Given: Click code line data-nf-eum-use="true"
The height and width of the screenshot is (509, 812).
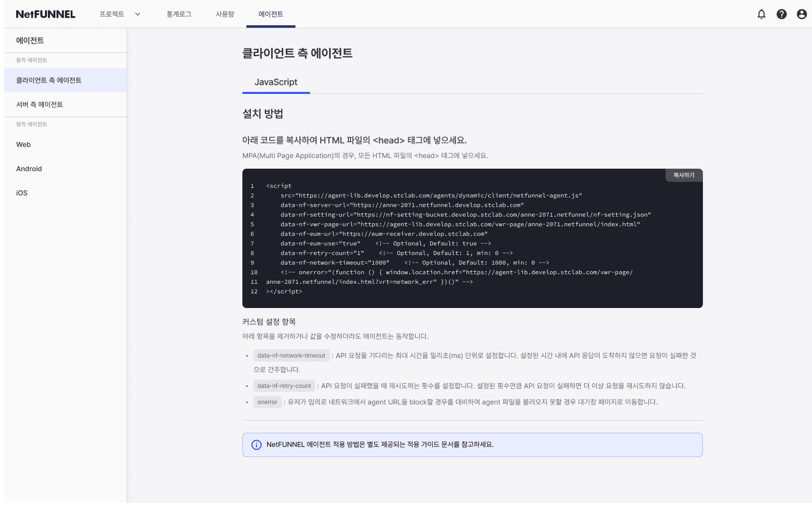Looking at the screenshot, I should 386,243.
